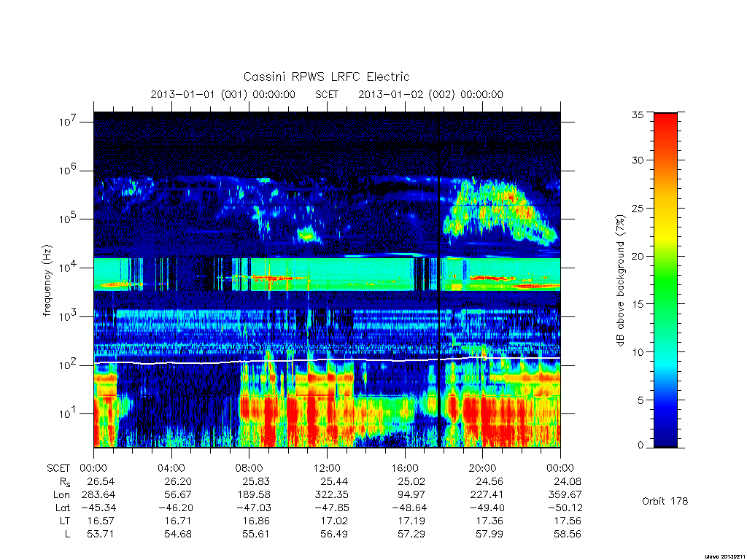Click the white frequency line across the spectrogram
Viewport: 747px width, 560px height.
327,360
